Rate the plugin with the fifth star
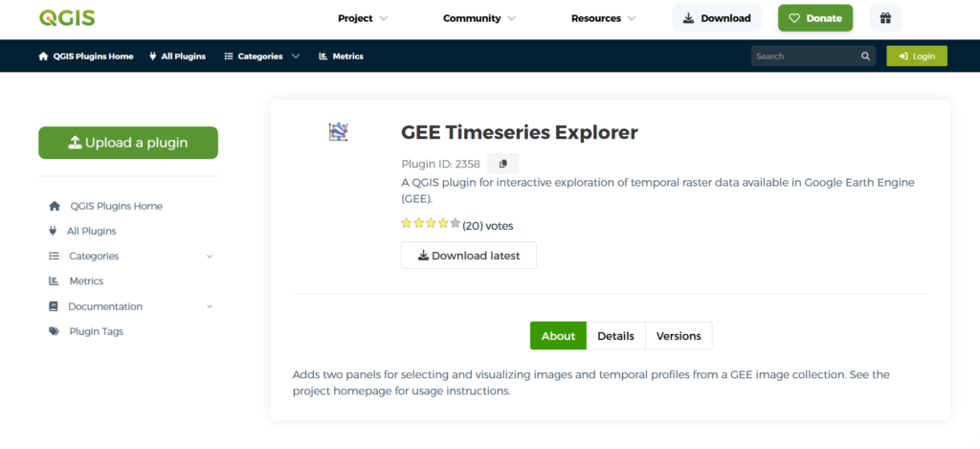This screenshot has width=980, height=449. tap(455, 223)
